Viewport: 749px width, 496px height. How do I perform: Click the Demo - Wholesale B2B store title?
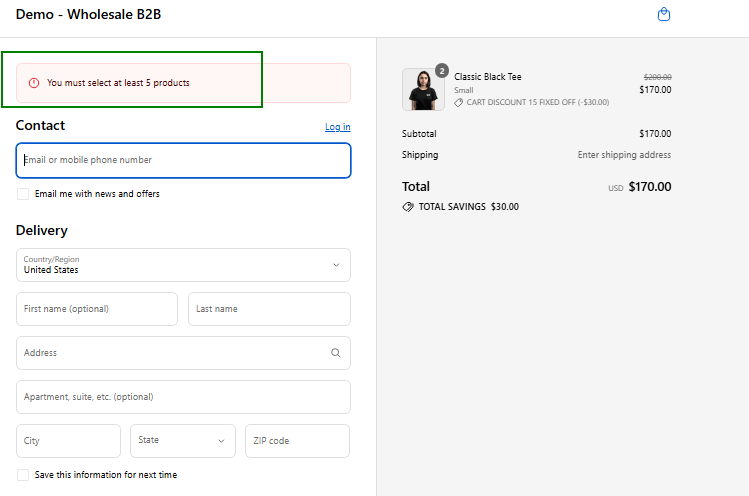click(x=88, y=15)
